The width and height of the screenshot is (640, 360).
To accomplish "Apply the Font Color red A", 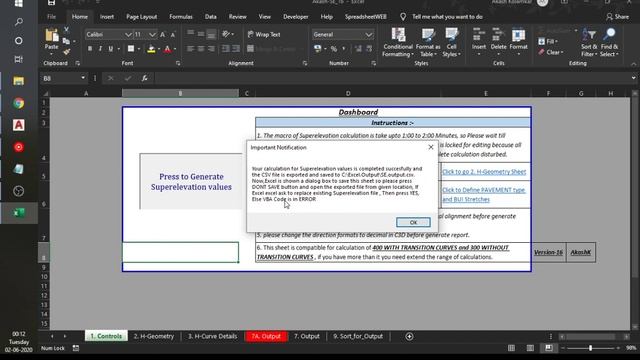I will click(x=167, y=49).
